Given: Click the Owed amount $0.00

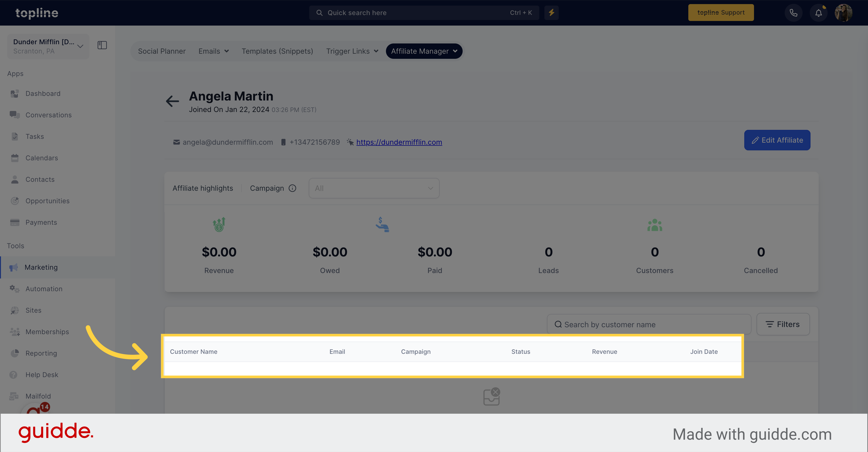Looking at the screenshot, I should click(x=329, y=252).
